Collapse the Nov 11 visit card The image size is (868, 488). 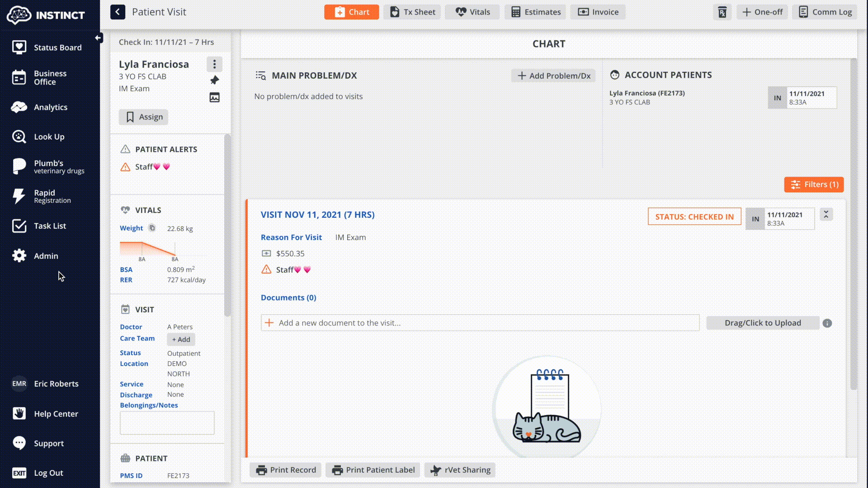(x=826, y=215)
